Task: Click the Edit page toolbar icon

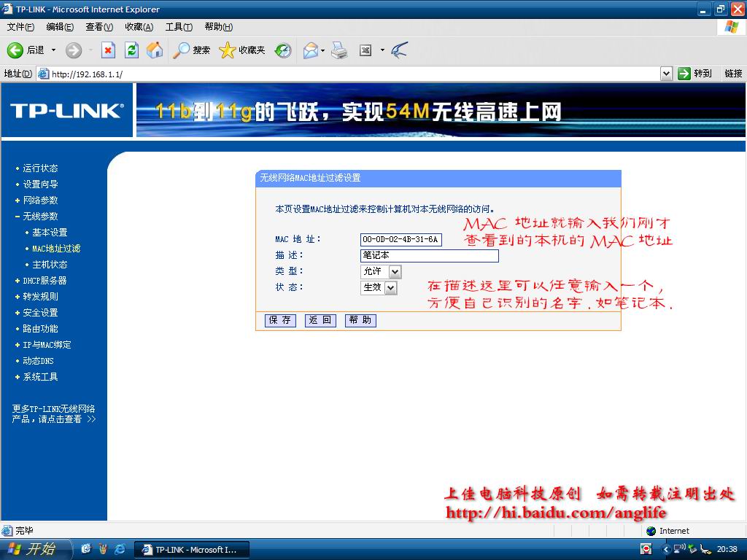Action: click(365, 50)
